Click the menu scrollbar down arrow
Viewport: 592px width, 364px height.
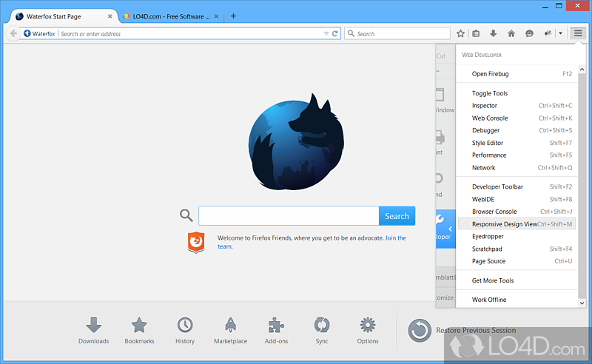[x=582, y=303]
